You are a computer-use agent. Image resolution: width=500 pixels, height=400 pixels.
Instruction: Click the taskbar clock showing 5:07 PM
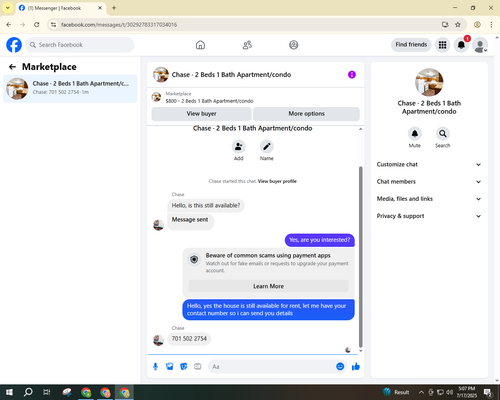click(467, 392)
